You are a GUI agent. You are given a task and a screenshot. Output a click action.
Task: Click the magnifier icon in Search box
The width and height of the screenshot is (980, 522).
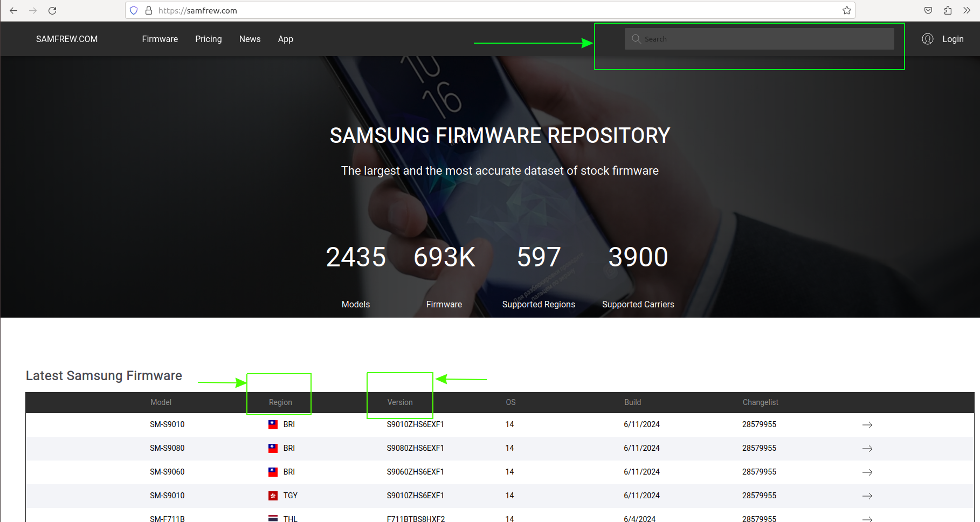[x=636, y=39]
